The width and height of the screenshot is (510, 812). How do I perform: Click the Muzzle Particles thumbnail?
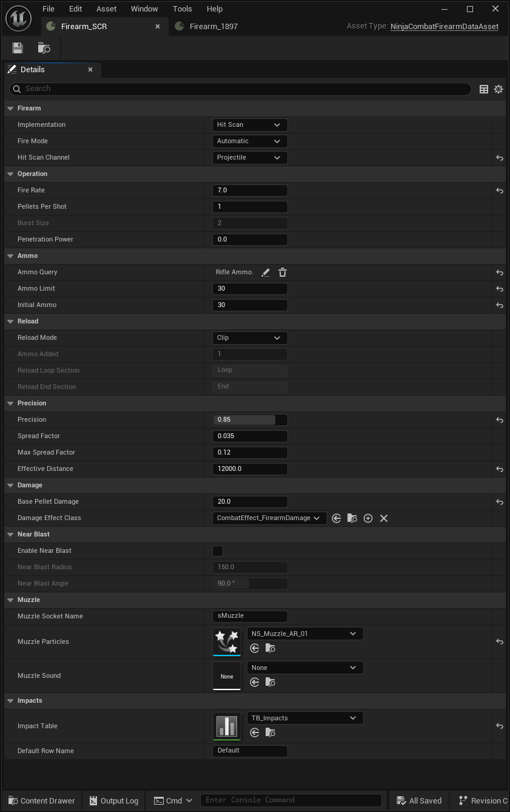227,642
